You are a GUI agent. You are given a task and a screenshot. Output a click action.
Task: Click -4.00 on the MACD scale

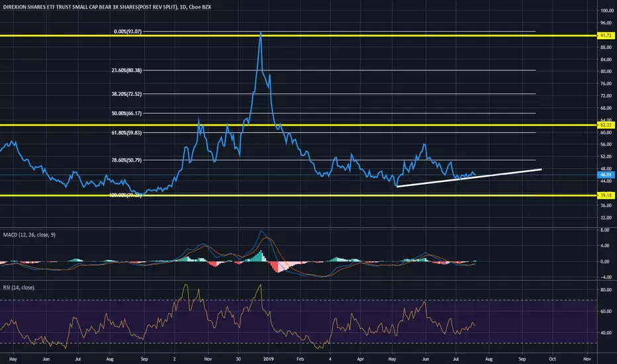pyautogui.click(x=605, y=277)
